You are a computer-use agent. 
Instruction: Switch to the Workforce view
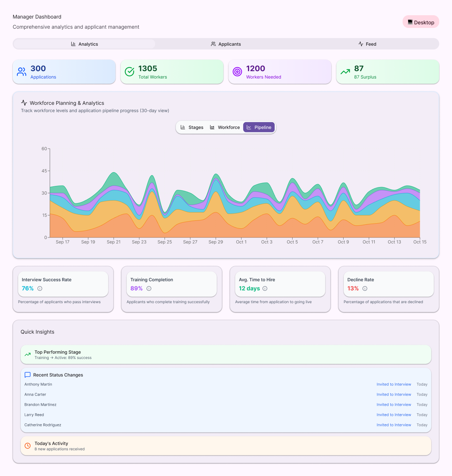pos(225,127)
